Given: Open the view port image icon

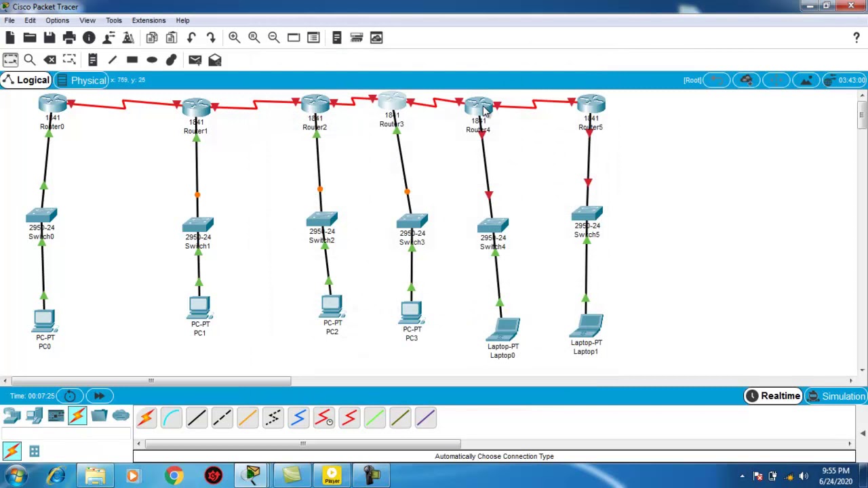Looking at the screenshot, I should click(x=376, y=38).
